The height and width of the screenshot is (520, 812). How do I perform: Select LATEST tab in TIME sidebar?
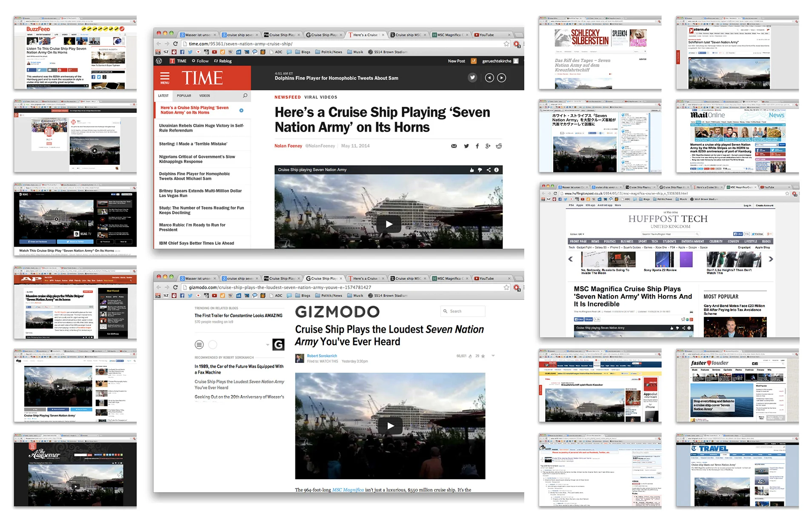point(163,96)
